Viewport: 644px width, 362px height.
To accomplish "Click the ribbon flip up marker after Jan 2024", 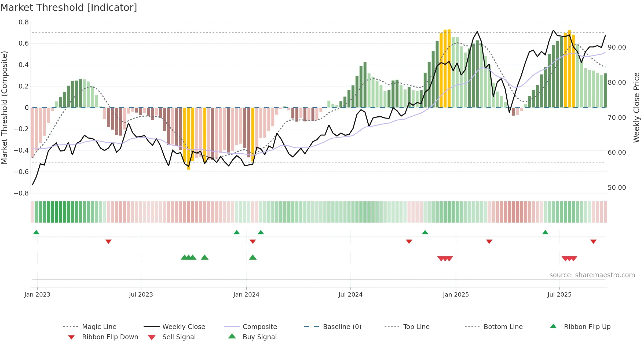I will tap(261, 232).
